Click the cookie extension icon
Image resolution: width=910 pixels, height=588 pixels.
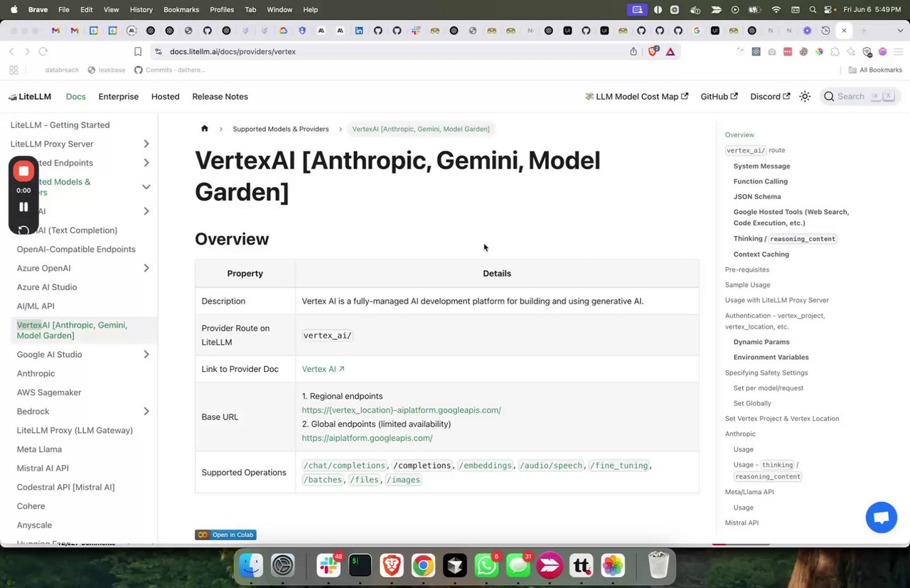click(803, 51)
